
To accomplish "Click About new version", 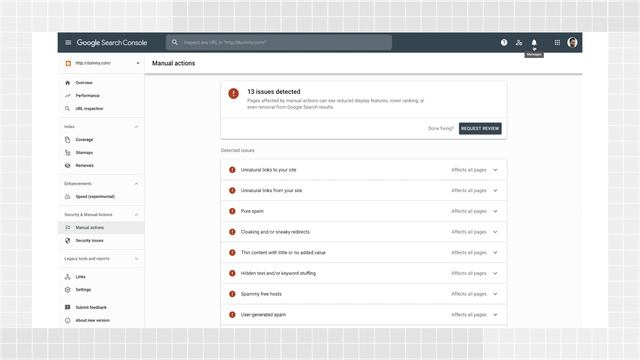I will click(x=92, y=320).
